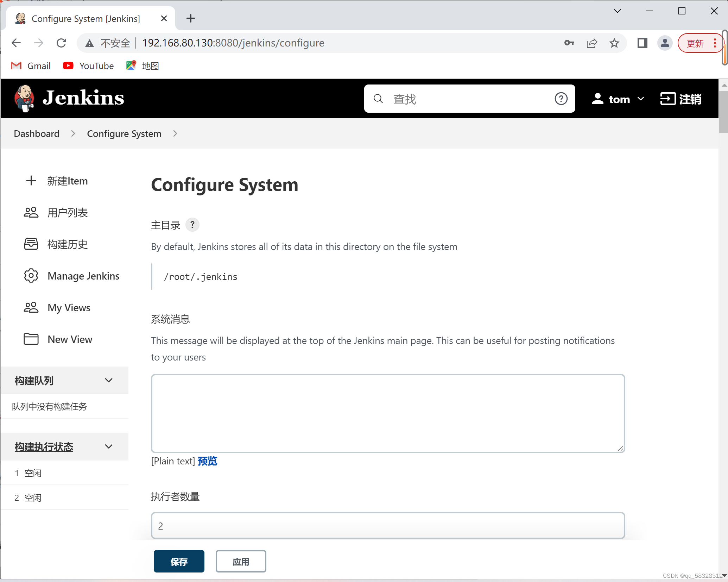Click in the 系统消息 text area
The width and height of the screenshot is (728, 582).
(388, 413)
